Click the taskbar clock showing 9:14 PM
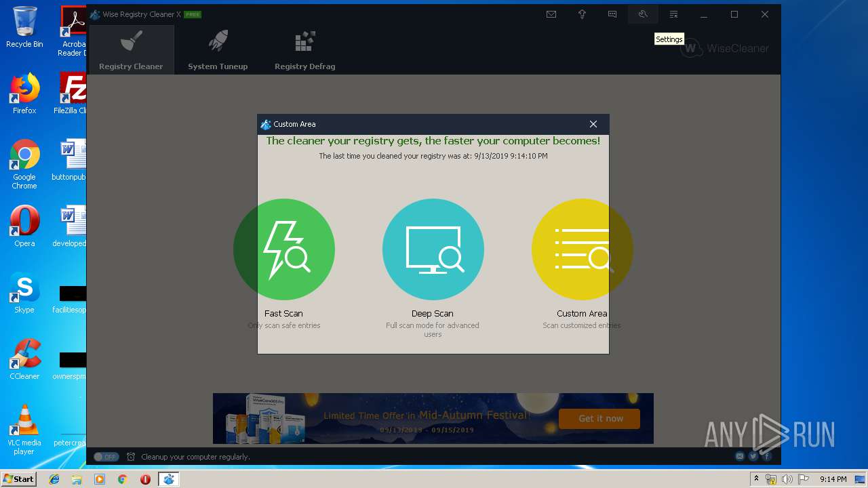This screenshot has width=868, height=488. (833, 479)
